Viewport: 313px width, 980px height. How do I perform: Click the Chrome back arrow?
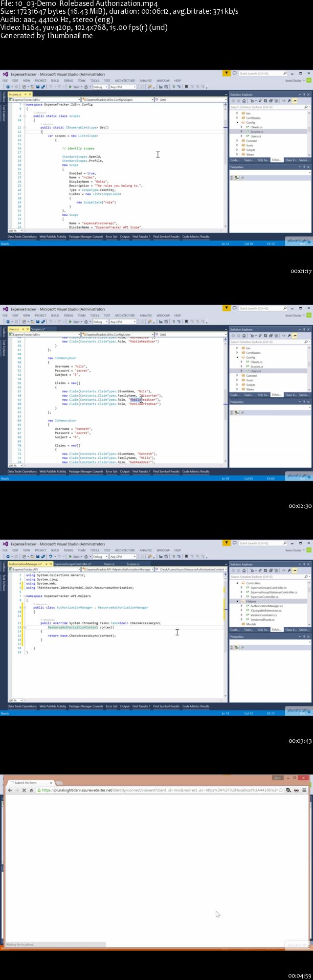point(10,790)
